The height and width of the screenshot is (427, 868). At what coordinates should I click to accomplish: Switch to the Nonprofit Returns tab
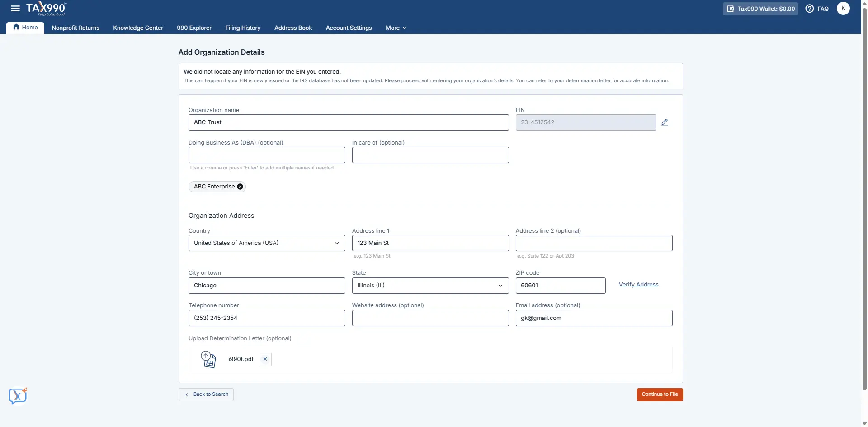click(75, 28)
